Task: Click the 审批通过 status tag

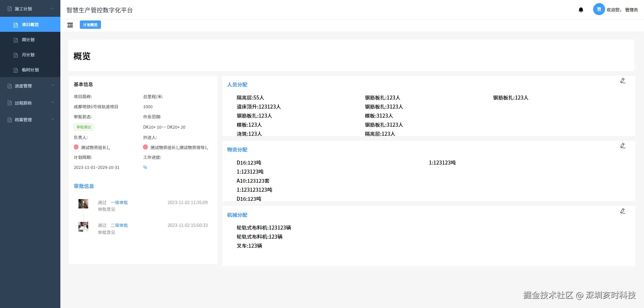Action: click(x=84, y=127)
